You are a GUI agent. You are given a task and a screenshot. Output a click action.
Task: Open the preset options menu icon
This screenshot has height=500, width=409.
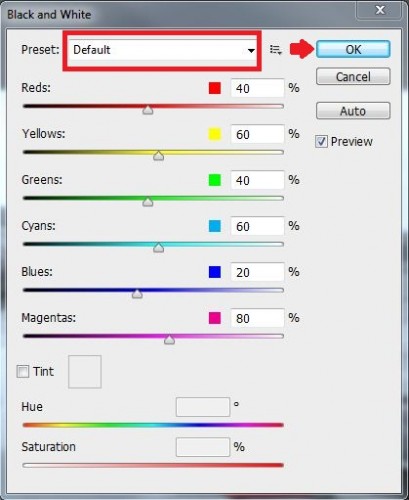(276, 50)
